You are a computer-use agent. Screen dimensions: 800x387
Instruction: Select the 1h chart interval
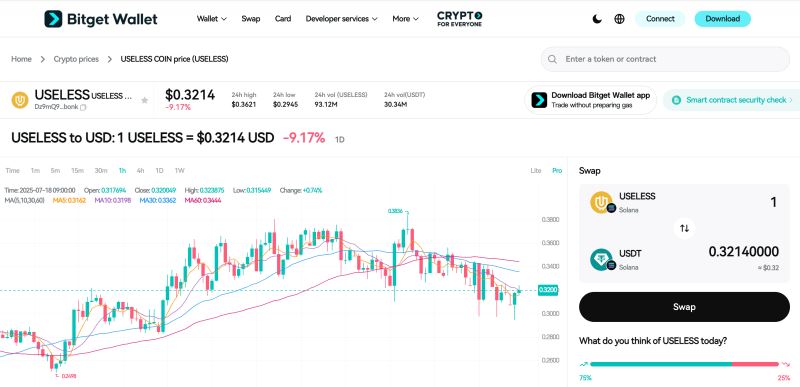coord(122,170)
